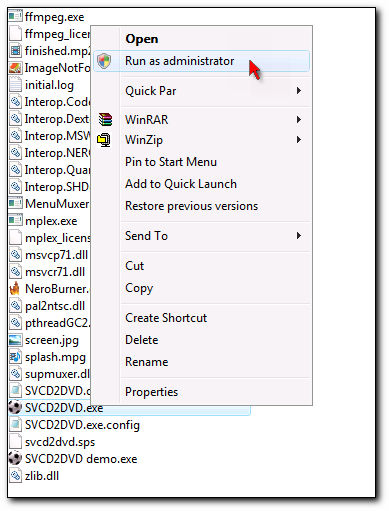Select the zlib.dll file name
Screen dimensions: 389x511
pyautogui.click(x=42, y=476)
